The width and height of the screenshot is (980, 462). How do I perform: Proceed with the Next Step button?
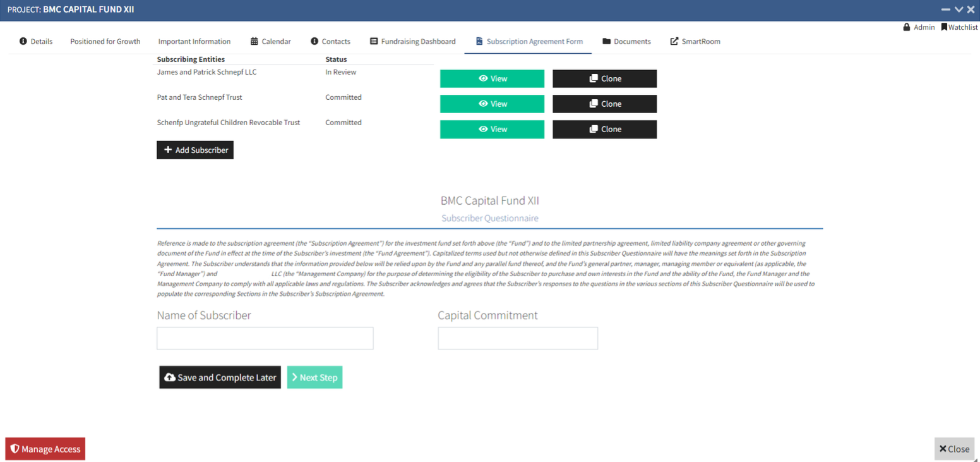314,377
